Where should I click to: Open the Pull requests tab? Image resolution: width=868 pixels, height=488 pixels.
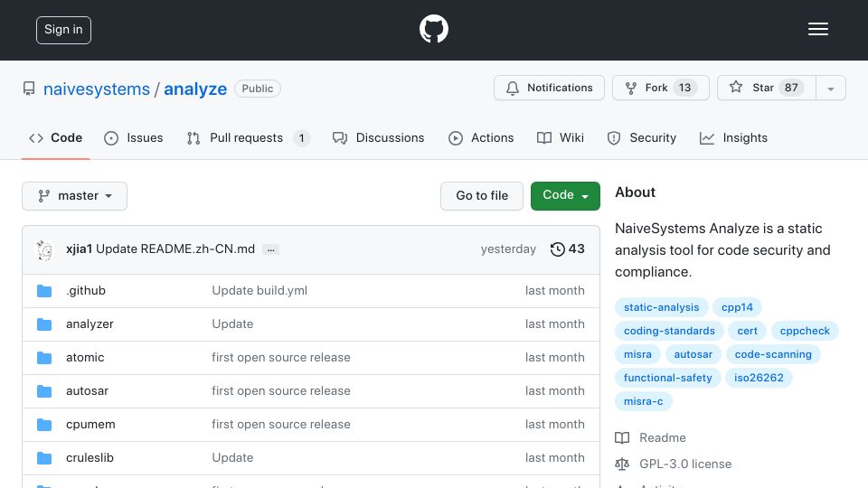(x=248, y=137)
